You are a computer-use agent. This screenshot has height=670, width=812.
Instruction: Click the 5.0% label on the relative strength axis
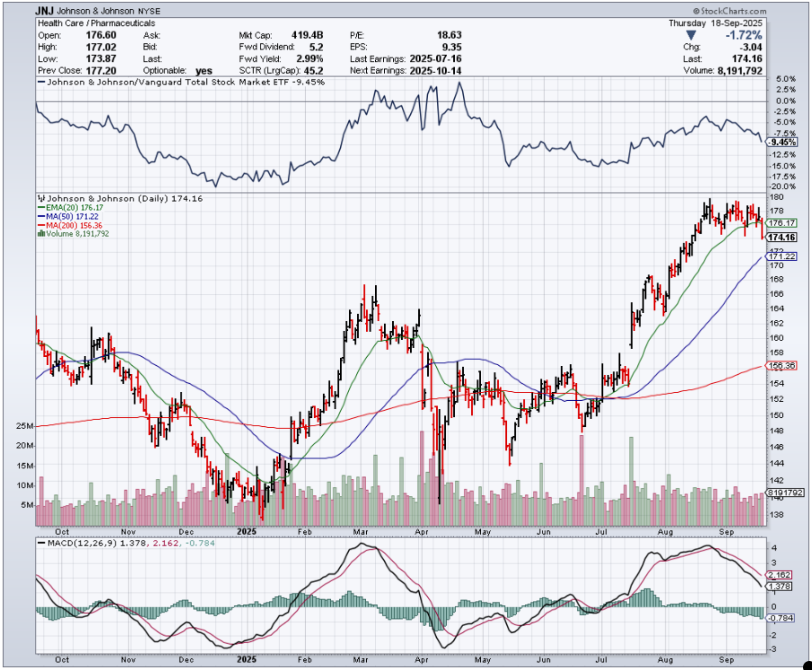786,79
